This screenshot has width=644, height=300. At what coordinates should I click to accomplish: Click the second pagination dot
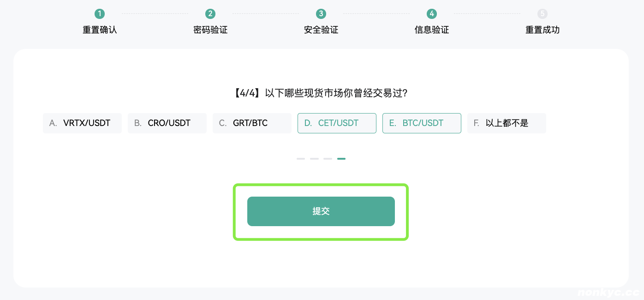[x=314, y=158]
